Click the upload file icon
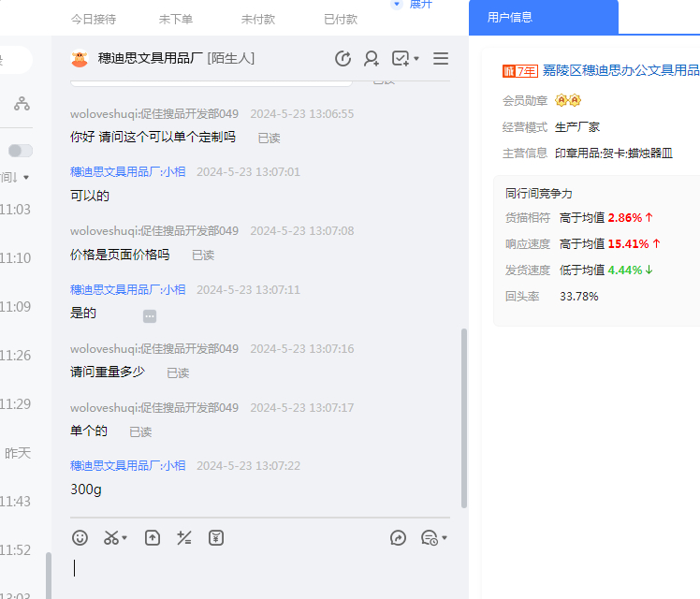 [x=153, y=538]
